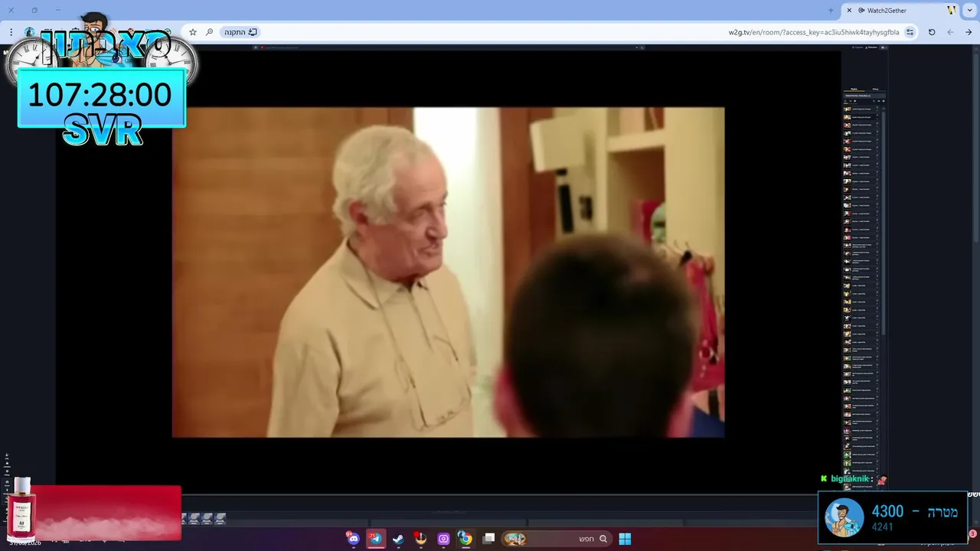Click the taskbar search box
980x551 pixels.
point(557,539)
